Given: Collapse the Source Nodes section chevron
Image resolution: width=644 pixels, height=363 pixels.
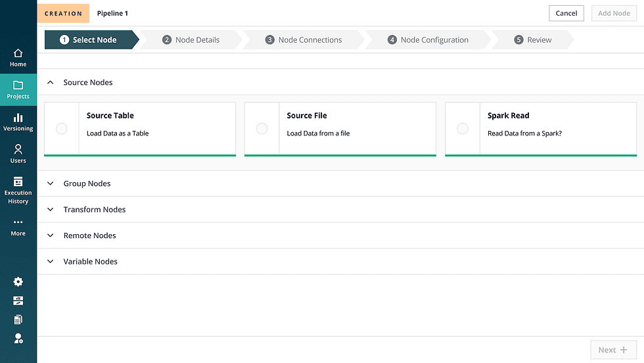Looking at the screenshot, I should [x=50, y=82].
